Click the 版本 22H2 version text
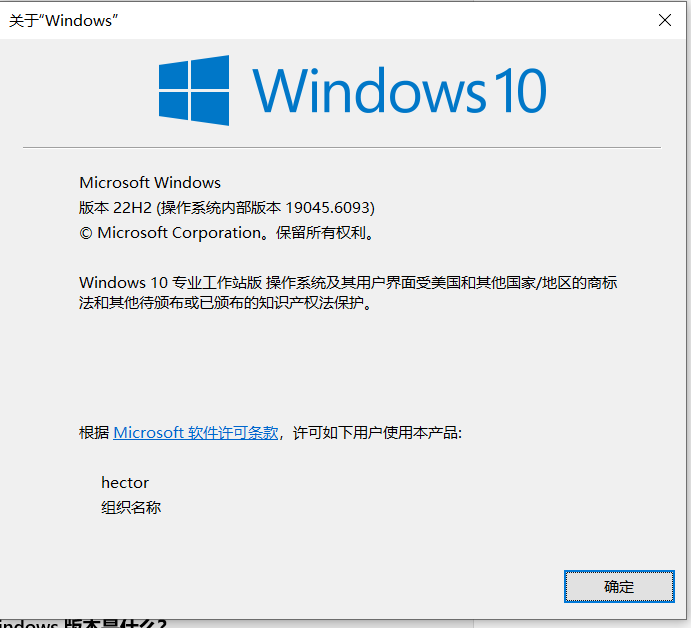This screenshot has height=628, width=691. [115, 208]
